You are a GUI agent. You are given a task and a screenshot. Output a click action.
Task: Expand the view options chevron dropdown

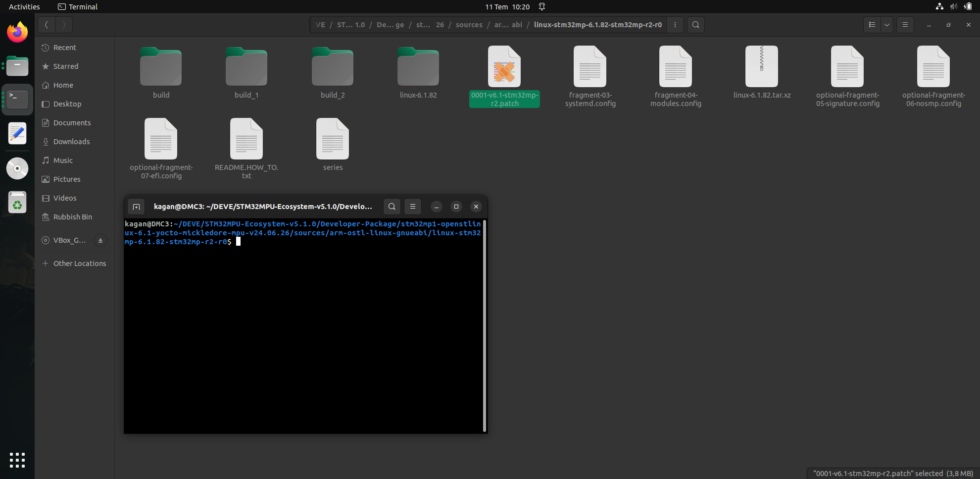[886, 24]
